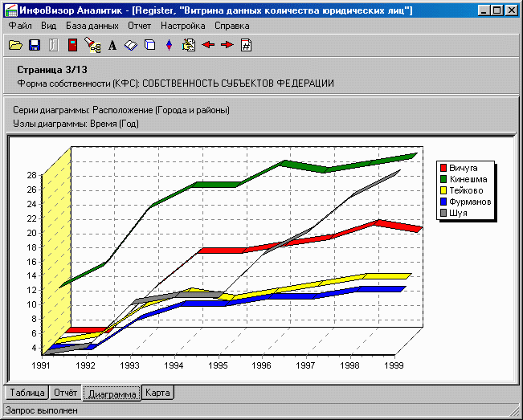The height and width of the screenshot is (420, 523).
Task: Click the hand writing on document icon
Action: 189,45
